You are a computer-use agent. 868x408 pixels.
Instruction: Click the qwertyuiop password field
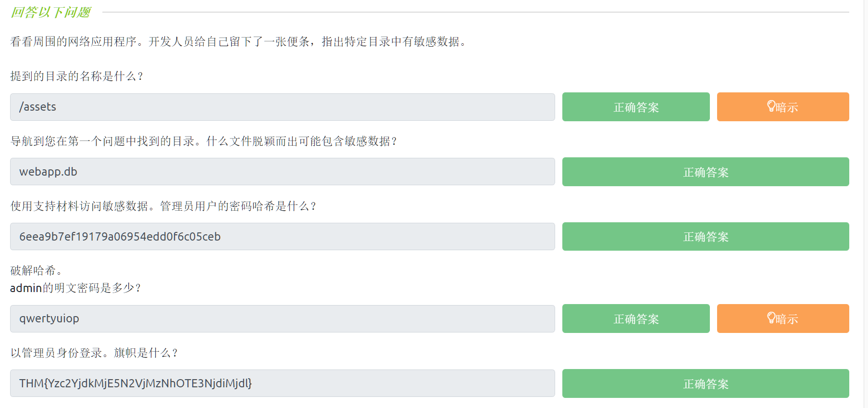(x=282, y=319)
